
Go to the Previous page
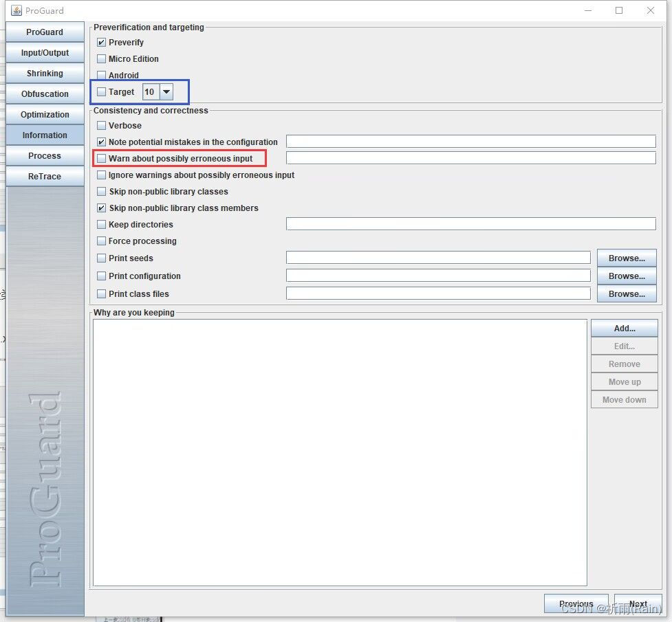[x=576, y=603]
